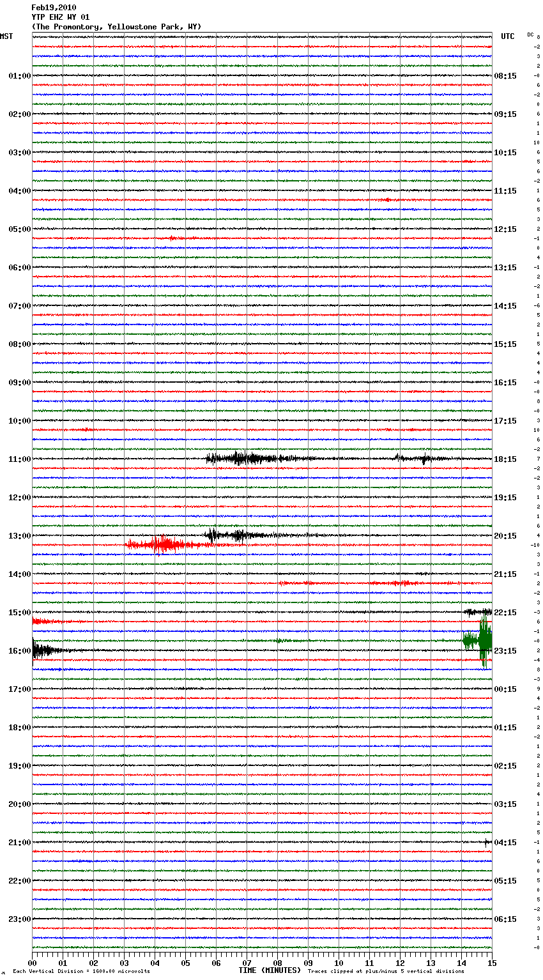Click the black seismic event on 13:00 trace

[230, 535]
